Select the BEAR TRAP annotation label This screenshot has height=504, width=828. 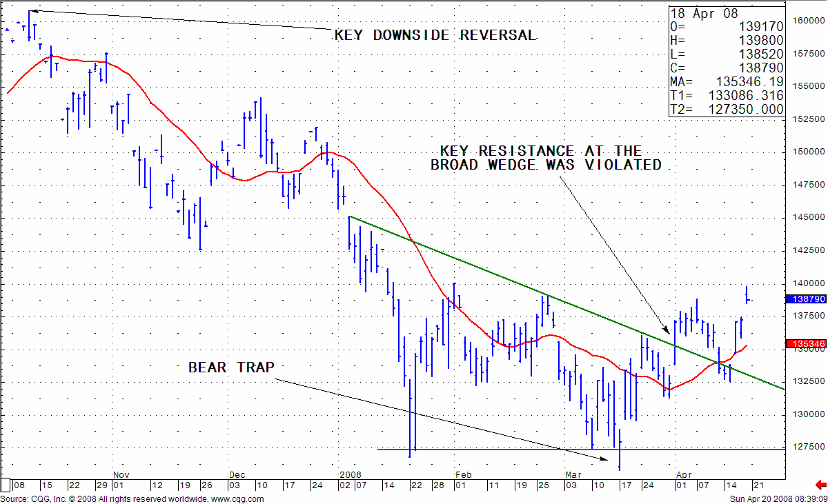pos(230,367)
